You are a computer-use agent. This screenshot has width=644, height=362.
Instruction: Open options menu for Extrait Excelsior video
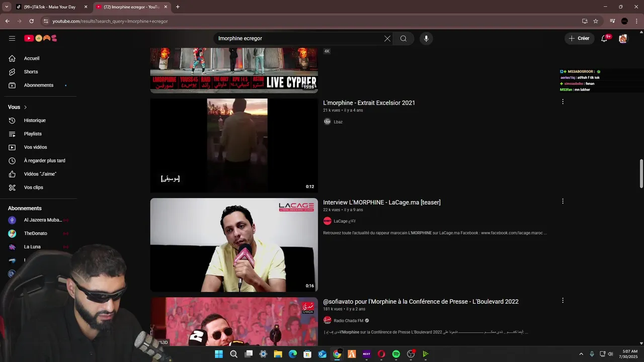click(x=562, y=102)
